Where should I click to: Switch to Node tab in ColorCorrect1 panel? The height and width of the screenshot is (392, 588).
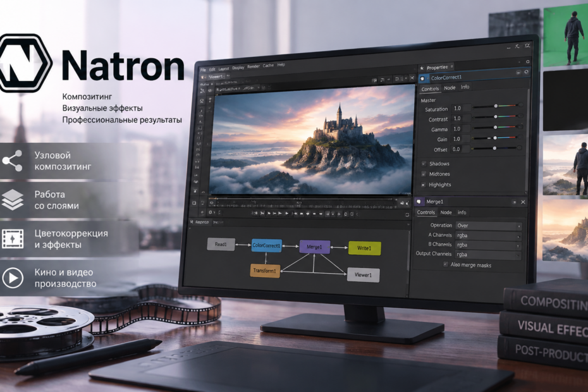[450, 88]
